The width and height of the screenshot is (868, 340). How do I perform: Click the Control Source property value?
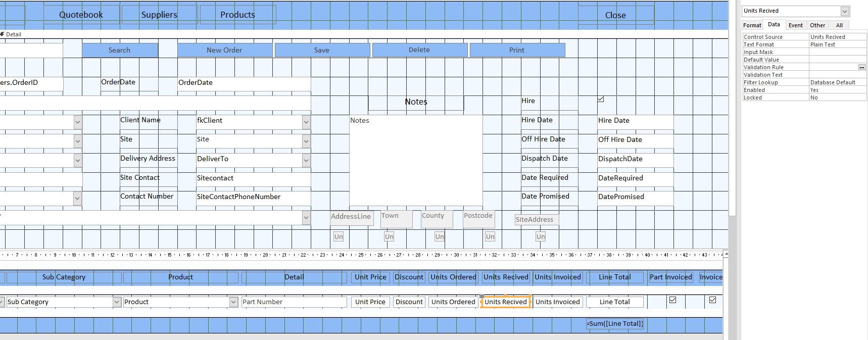coord(838,37)
